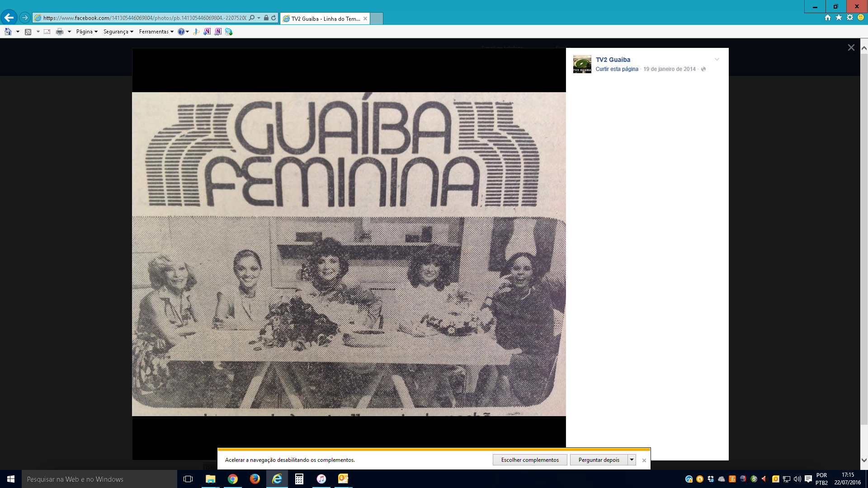Click the scrollbar down arrow
Screen dimensions: 868x488
tap(864, 460)
